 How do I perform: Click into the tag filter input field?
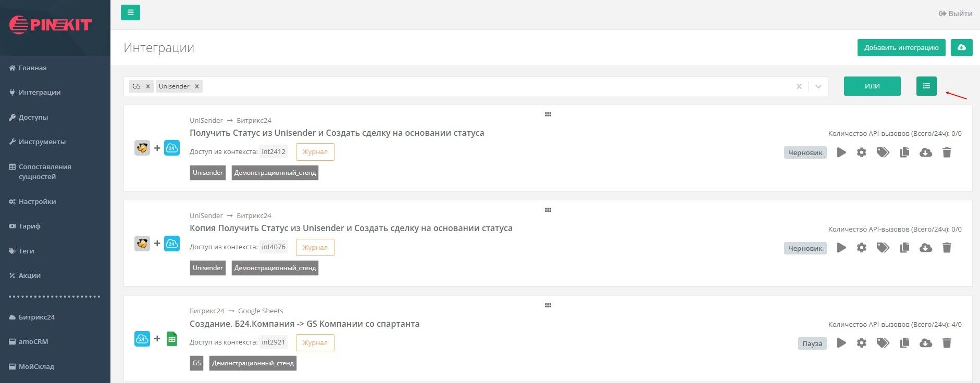pos(469,86)
